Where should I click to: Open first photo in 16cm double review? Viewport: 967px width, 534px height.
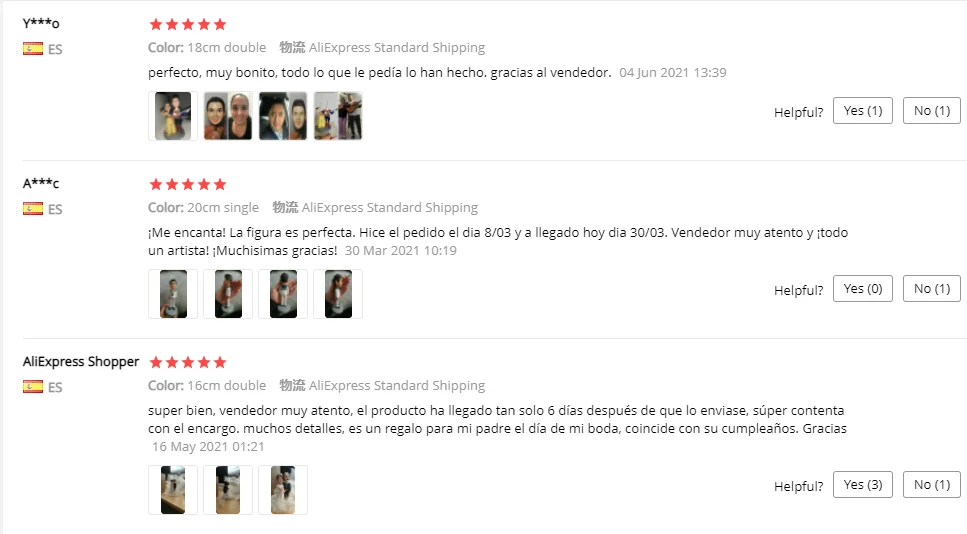coord(173,490)
